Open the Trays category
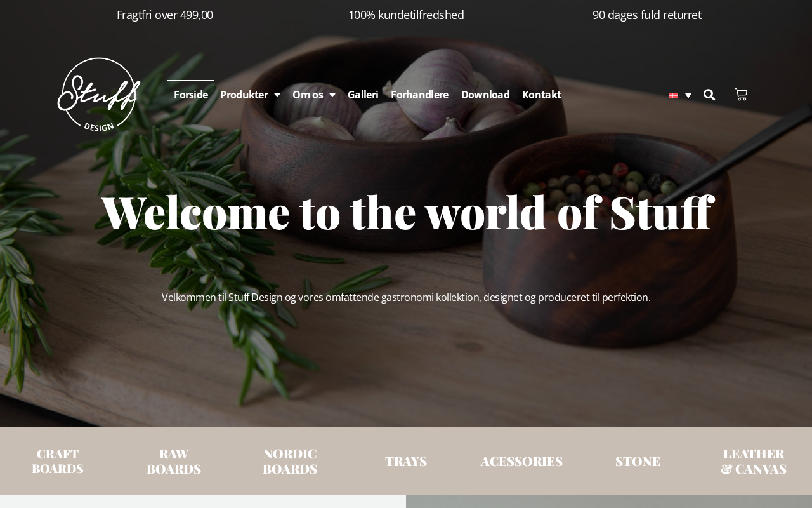The image size is (812, 508). coord(406,461)
